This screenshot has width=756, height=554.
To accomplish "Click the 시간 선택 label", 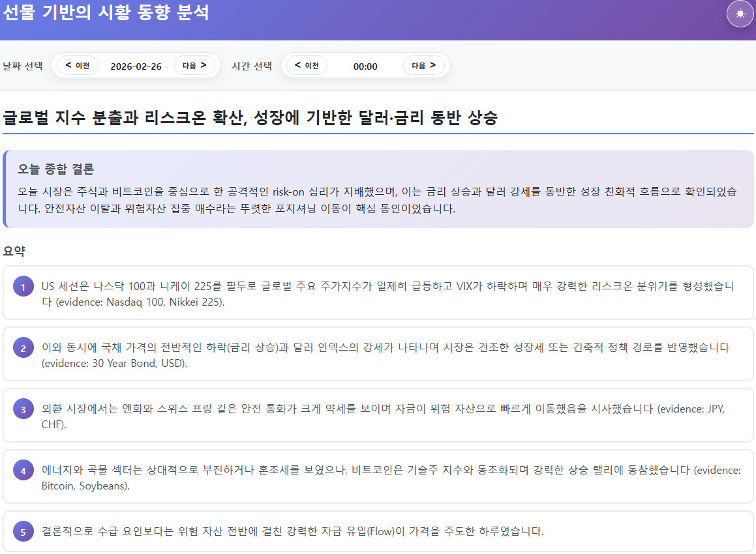I will click(252, 66).
